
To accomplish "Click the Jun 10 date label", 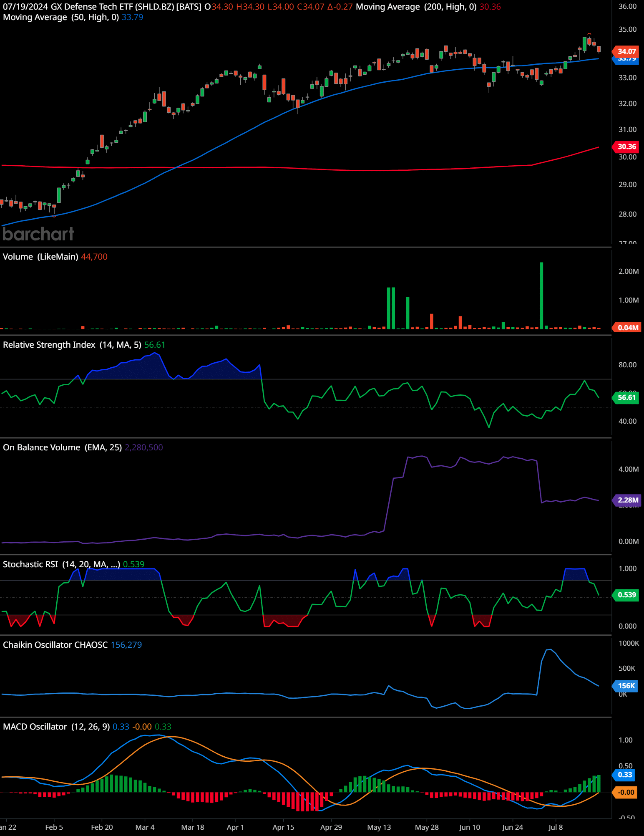I will click(x=470, y=827).
